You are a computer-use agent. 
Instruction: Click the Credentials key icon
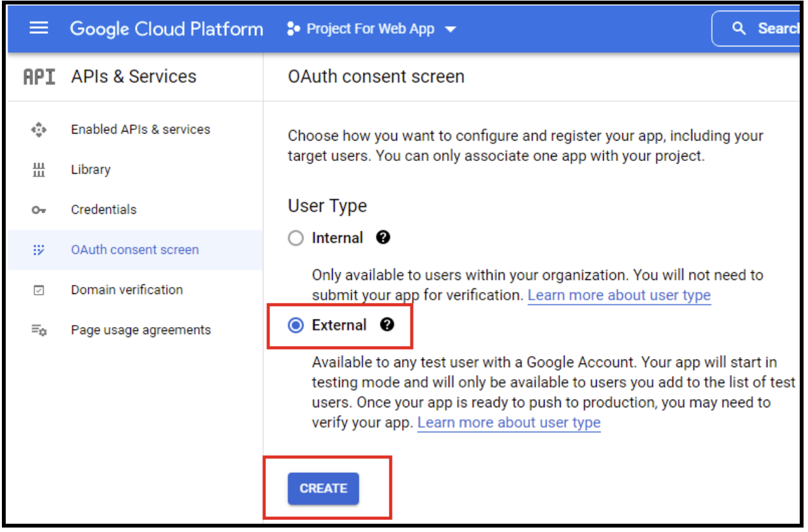(x=39, y=210)
